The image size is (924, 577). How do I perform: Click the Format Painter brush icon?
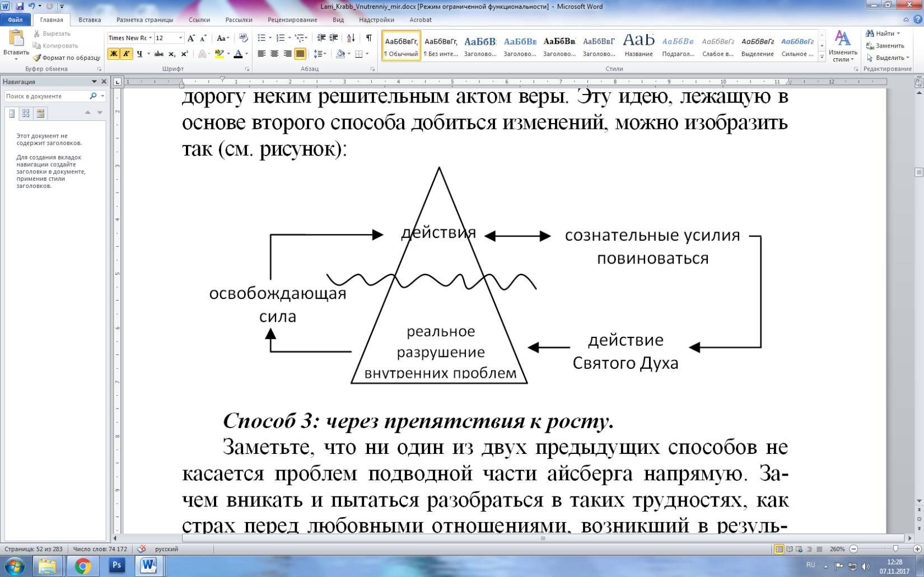37,58
